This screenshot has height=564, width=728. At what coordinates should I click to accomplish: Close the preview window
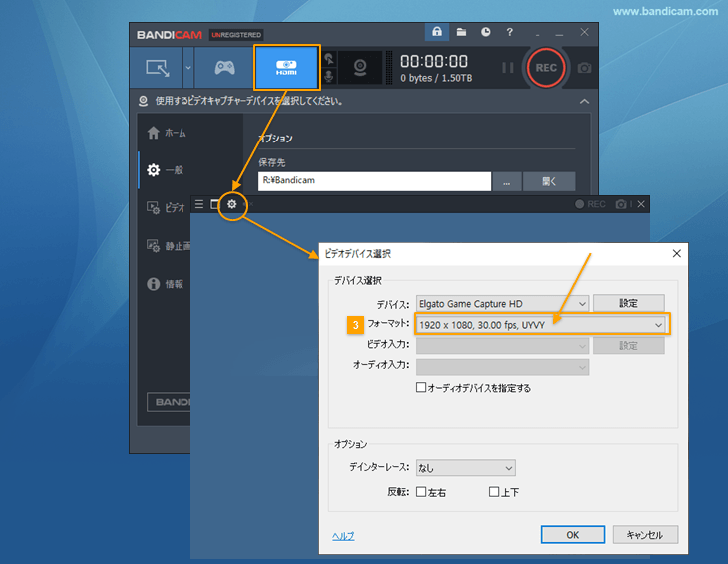641,204
